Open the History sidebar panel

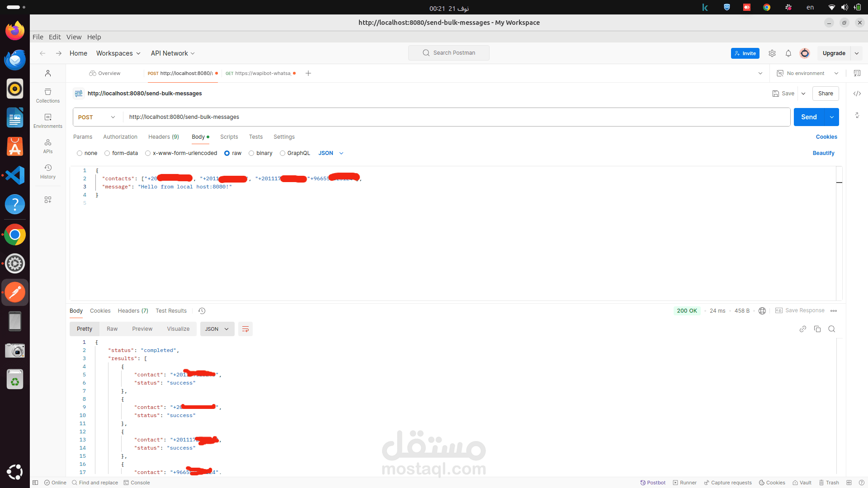(47, 171)
